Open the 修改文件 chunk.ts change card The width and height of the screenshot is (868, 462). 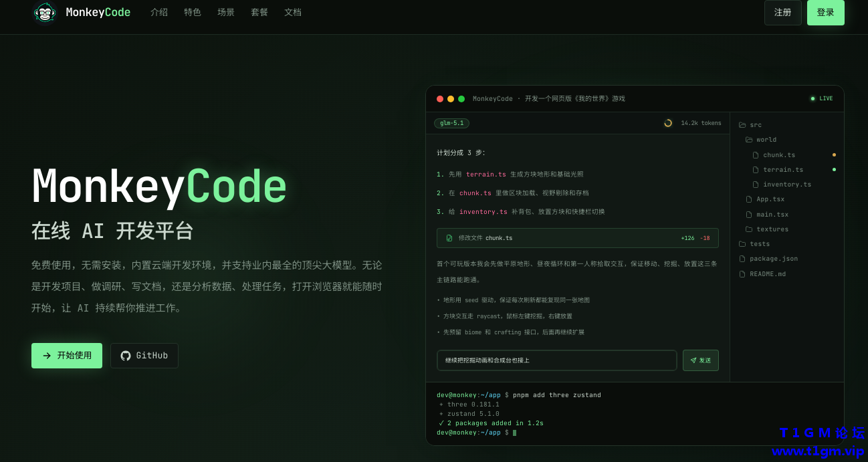click(x=578, y=238)
